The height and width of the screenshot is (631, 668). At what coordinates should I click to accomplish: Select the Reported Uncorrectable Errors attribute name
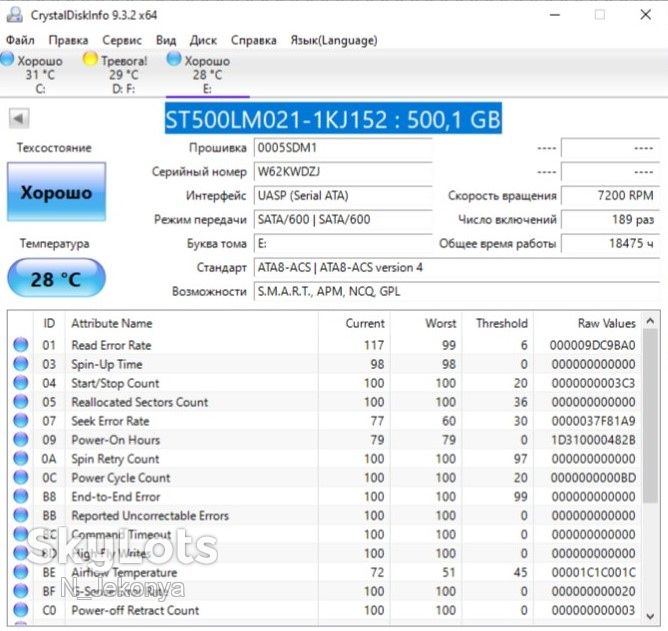pyautogui.click(x=150, y=516)
